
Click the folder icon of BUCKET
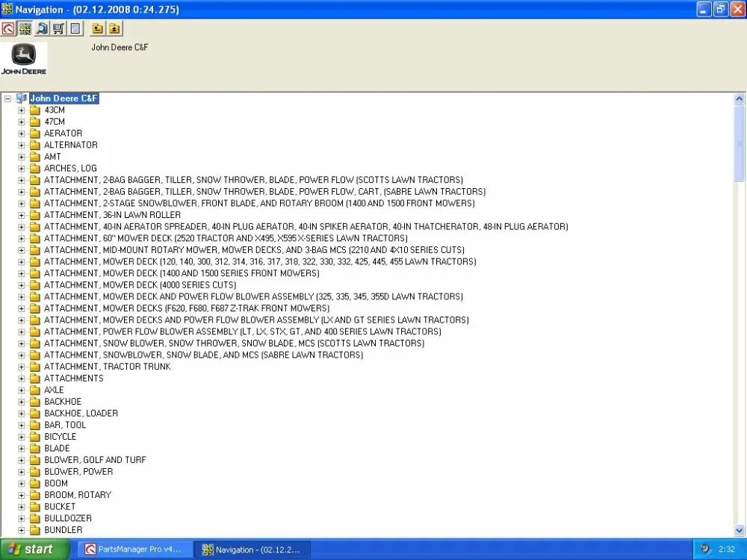click(35, 507)
